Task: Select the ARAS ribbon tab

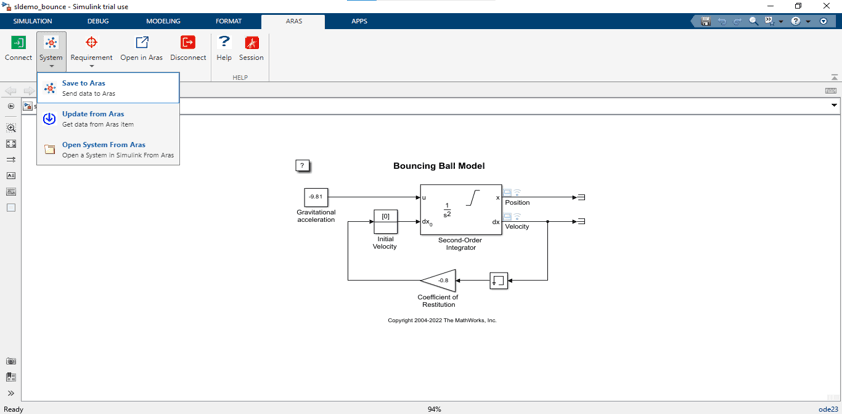Action: click(293, 21)
